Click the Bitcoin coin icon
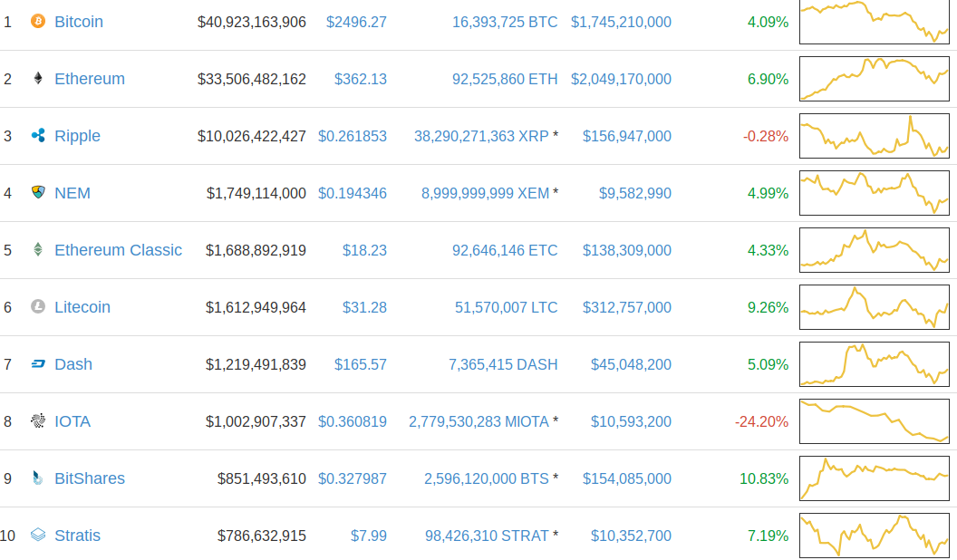This screenshot has width=957, height=560. pos(37,21)
